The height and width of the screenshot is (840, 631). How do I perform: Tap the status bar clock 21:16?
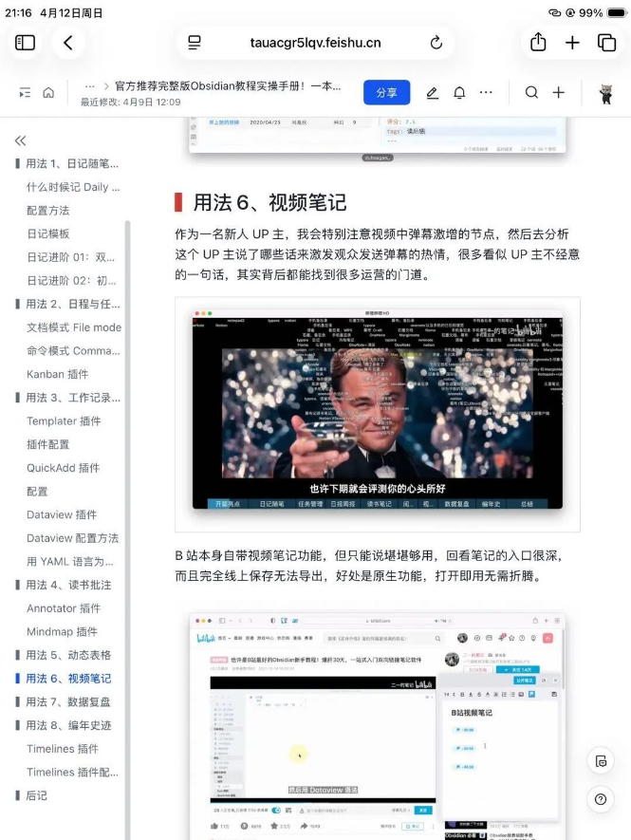pos(19,12)
